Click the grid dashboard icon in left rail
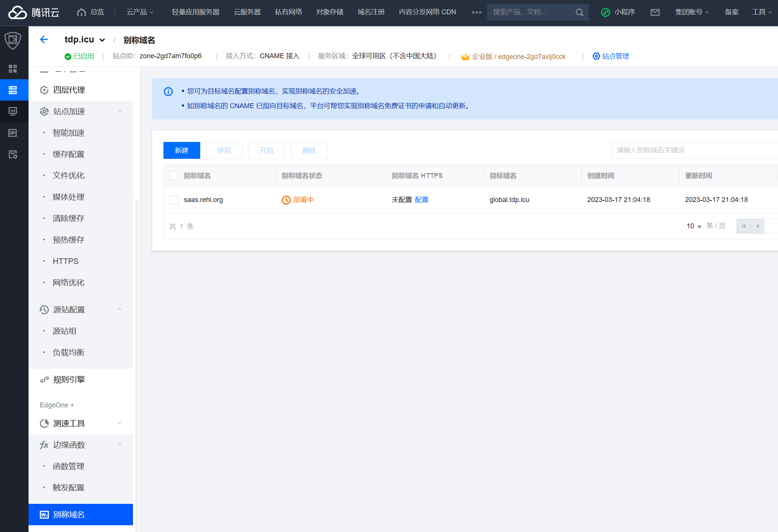Screen dimensions: 778x532 point(13,69)
